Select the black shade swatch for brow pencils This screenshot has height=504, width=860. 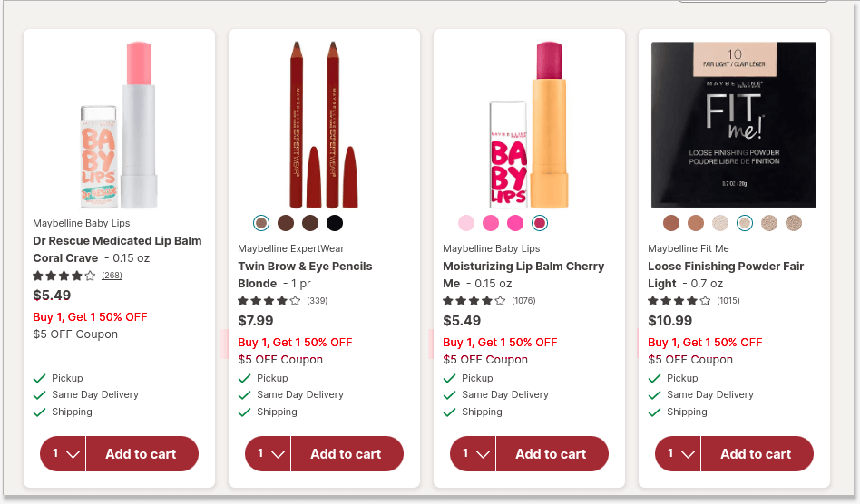coord(335,223)
